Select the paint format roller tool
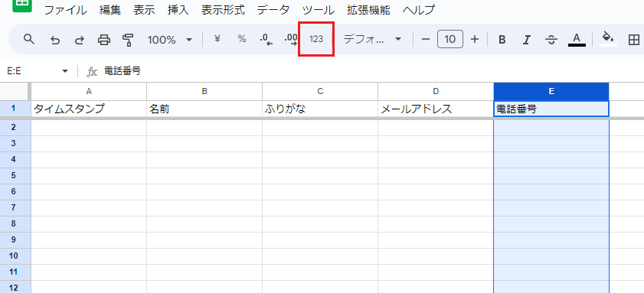The height and width of the screenshot is (293, 644). click(x=128, y=40)
